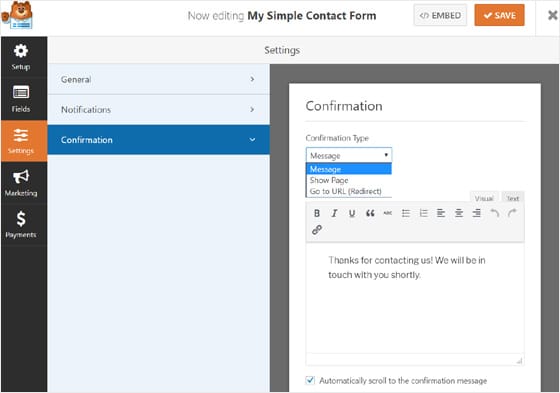Switch to the Text editor tab

click(x=512, y=198)
